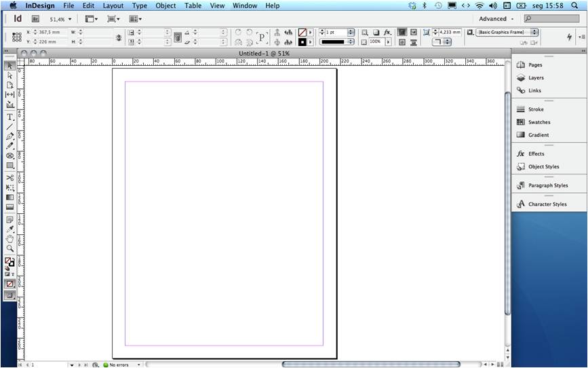
Task: Select the Pencil tool
Action: [9, 146]
